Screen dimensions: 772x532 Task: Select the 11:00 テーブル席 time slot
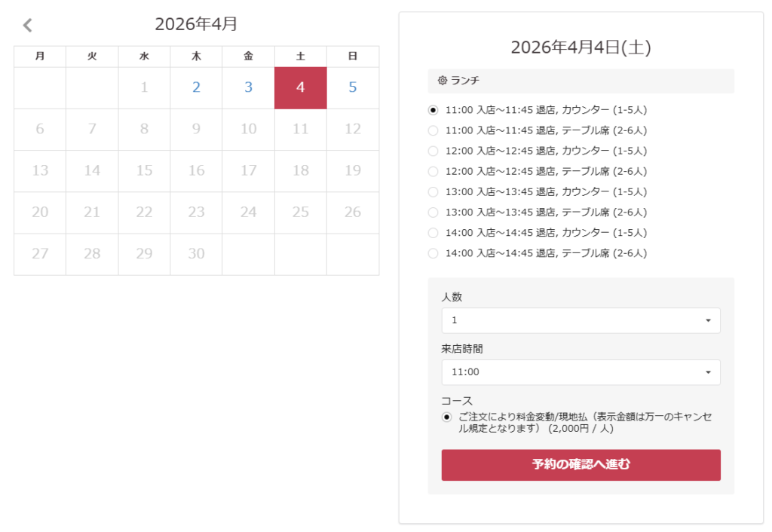click(433, 130)
